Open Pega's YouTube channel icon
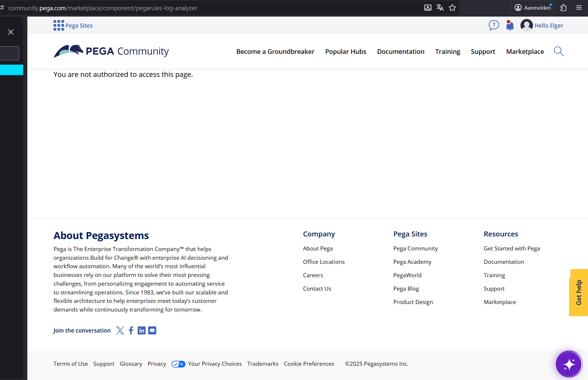Screen dimensions: 588x380 pos(152,330)
